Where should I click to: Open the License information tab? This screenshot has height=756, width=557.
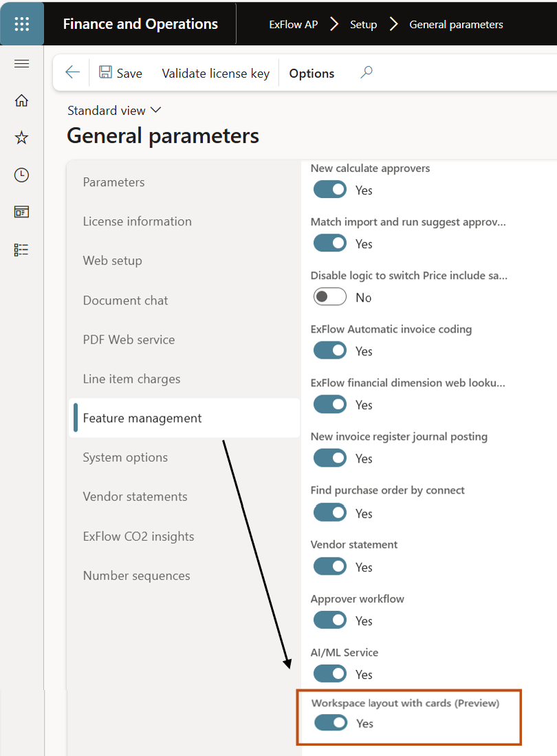click(138, 221)
